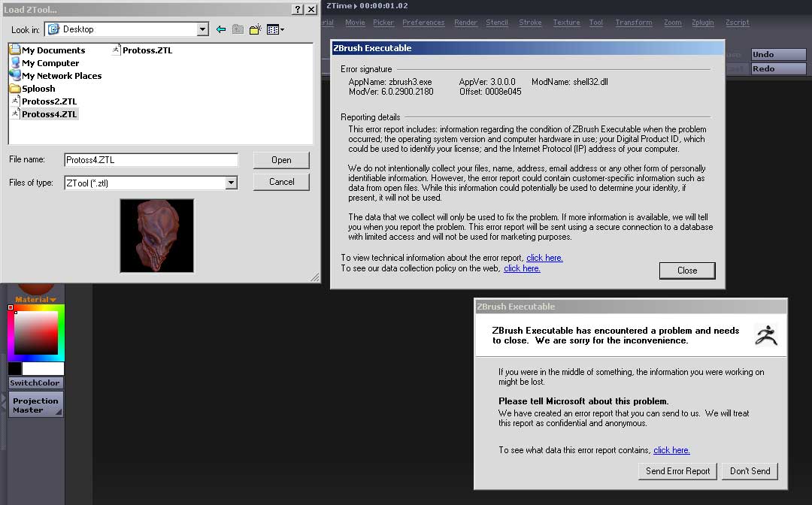Click the Don't Send button
Image resolution: width=812 pixels, height=505 pixels.
click(750, 471)
